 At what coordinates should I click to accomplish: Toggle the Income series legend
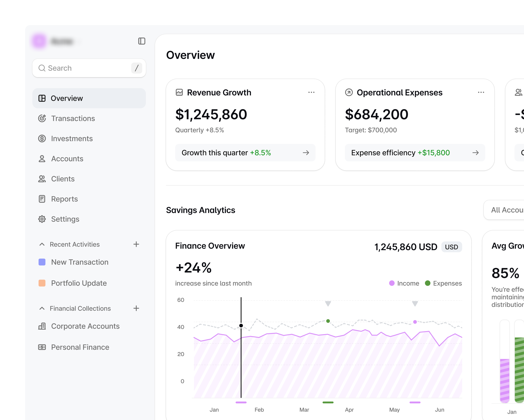(404, 283)
